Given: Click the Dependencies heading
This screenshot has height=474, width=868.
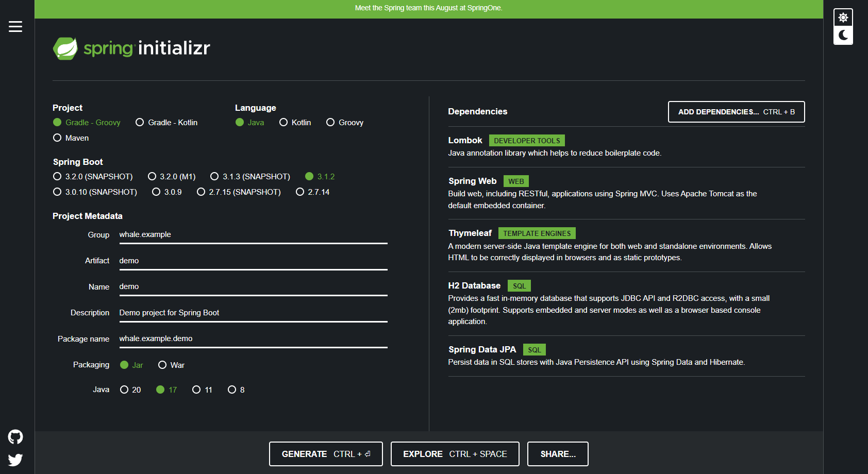Looking at the screenshot, I should [478, 112].
